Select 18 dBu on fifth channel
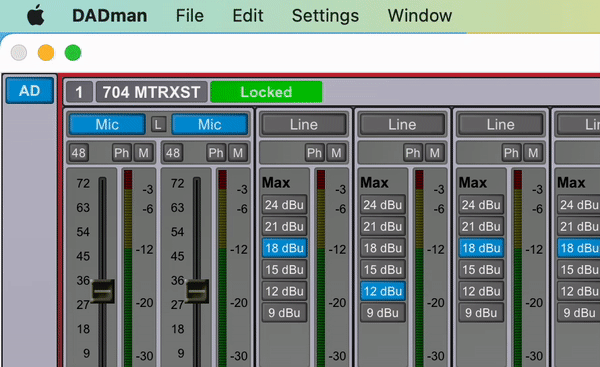The height and width of the screenshot is (367, 600). 481,248
